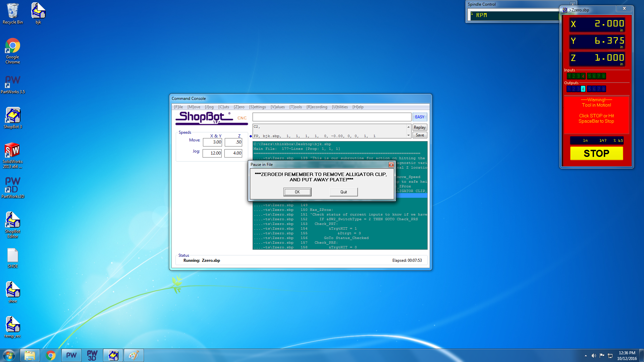
Task: Open Chrome from the taskbar
Action: [51, 355]
